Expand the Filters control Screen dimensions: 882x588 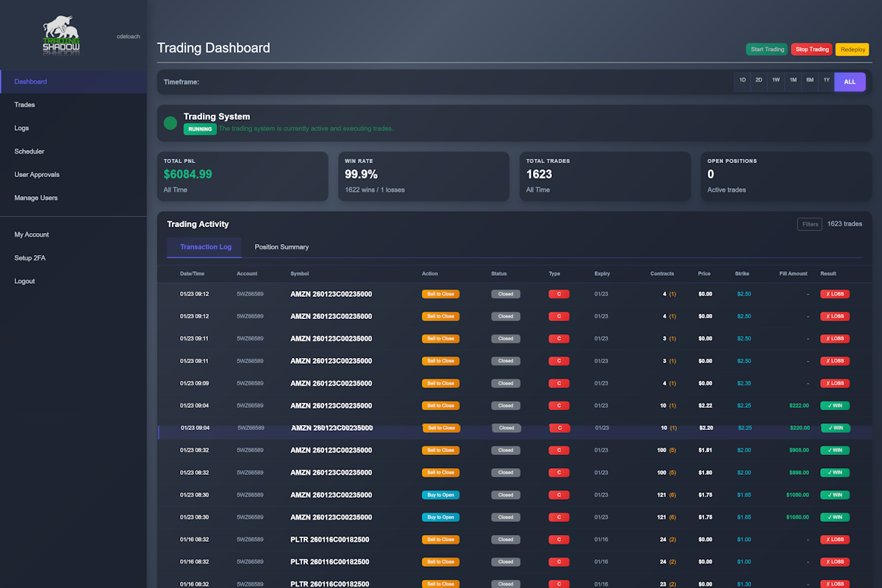[810, 224]
